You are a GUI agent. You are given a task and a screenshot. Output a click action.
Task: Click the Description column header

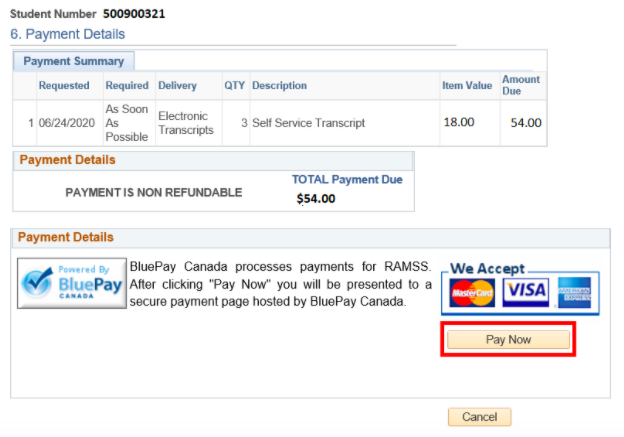(x=280, y=86)
